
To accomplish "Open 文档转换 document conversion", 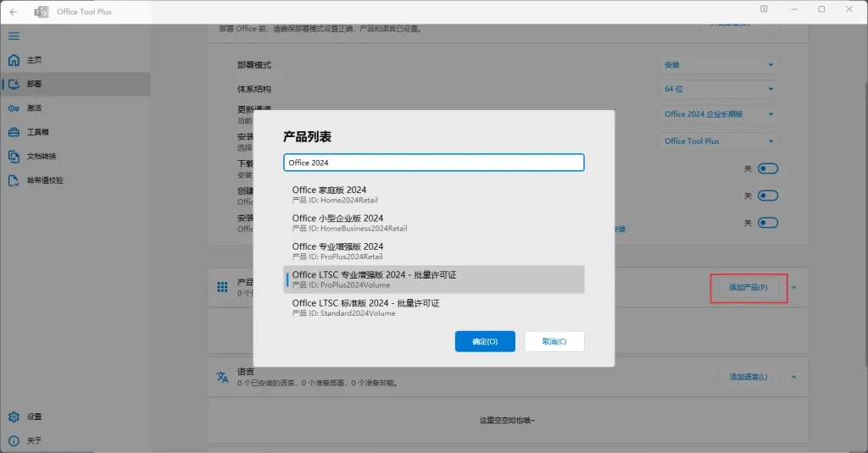I will (75, 156).
